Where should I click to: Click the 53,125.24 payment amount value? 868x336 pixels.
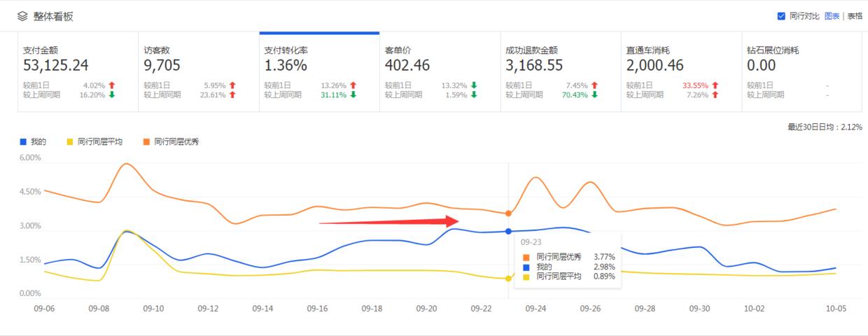tap(56, 66)
